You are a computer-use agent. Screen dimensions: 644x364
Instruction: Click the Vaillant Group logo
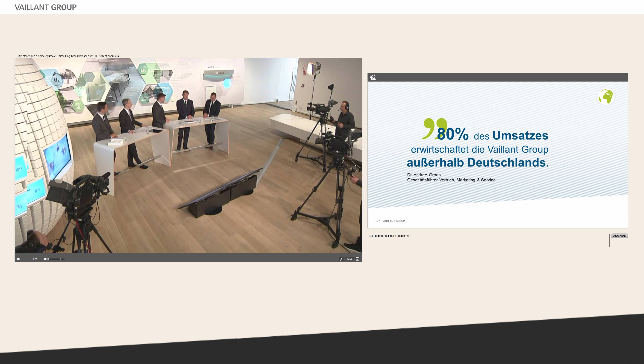[x=46, y=7]
